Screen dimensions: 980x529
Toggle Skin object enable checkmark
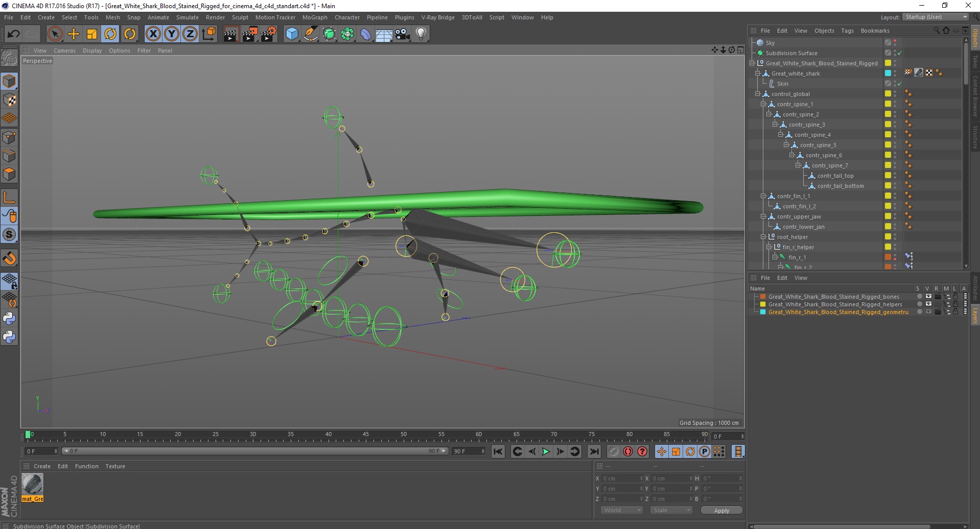coord(900,84)
